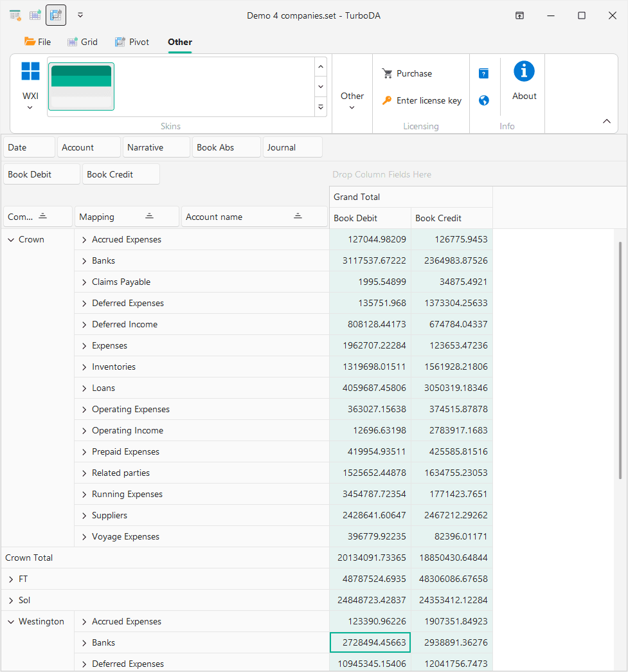The width and height of the screenshot is (628, 672).
Task: Click the globe website icon
Action: (483, 101)
